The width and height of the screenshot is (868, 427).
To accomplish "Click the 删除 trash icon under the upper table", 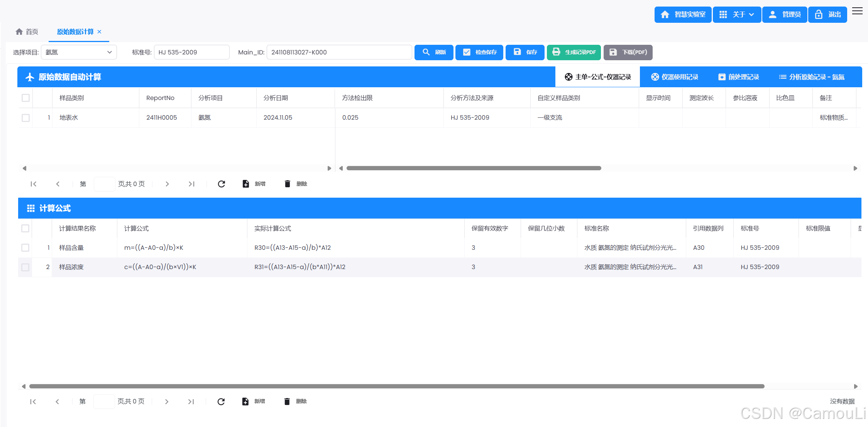I will click(287, 184).
